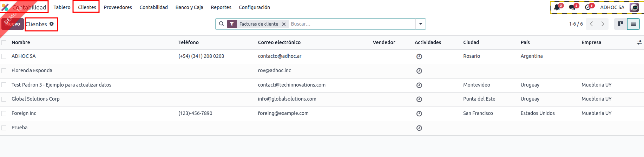Viewport: 644px width, 157px height.
Task: Switch to list view
Action: coord(633,24)
